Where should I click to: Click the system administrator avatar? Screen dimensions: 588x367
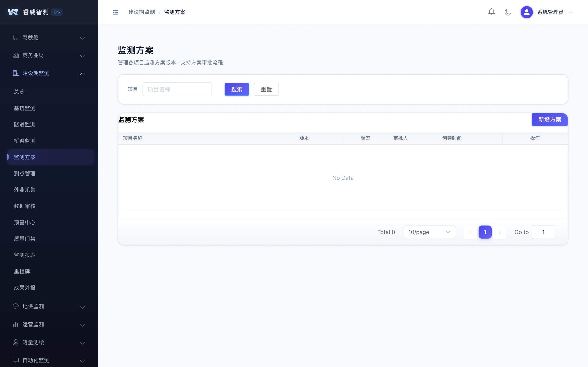tap(527, 12)
